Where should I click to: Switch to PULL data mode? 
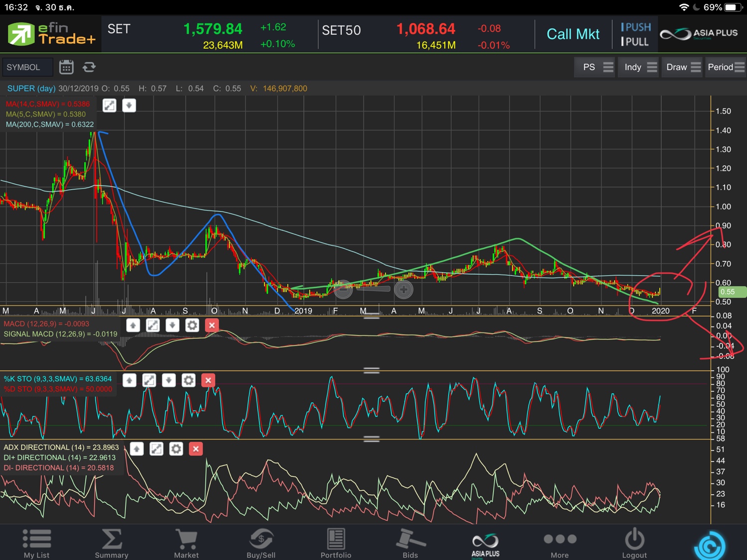point(635,42)
